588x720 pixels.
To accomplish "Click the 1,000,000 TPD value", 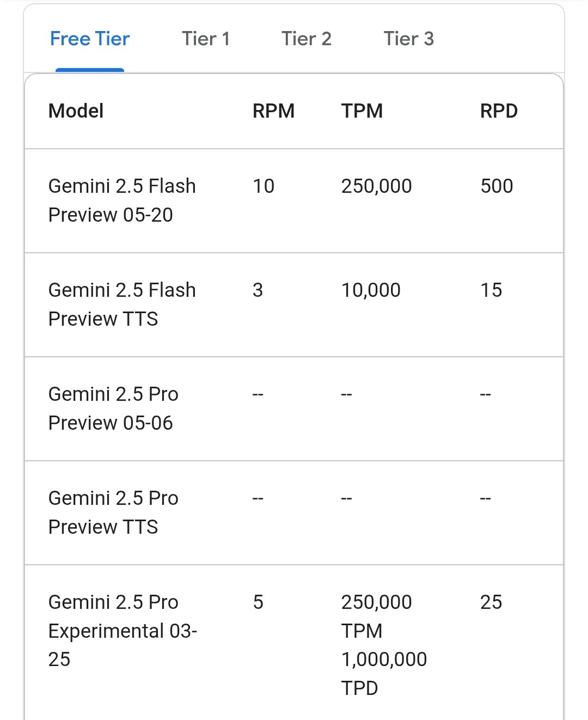I will tap(384, 660).
